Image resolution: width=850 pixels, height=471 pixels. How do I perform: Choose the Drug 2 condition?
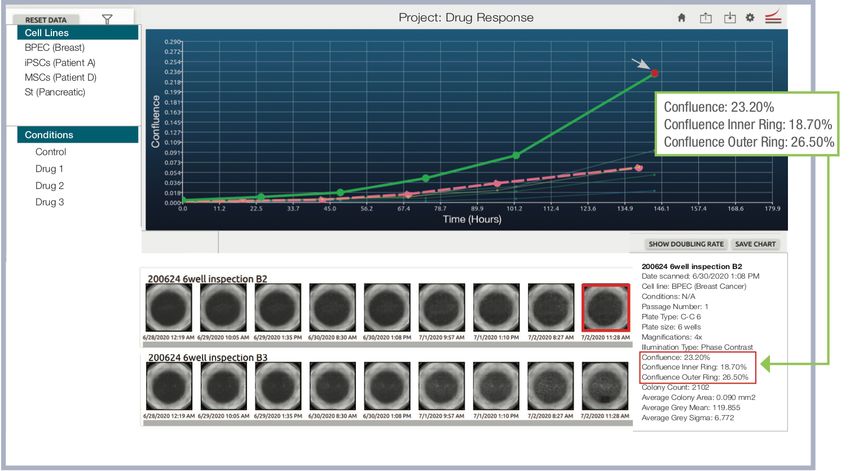[x=49, y=185]
